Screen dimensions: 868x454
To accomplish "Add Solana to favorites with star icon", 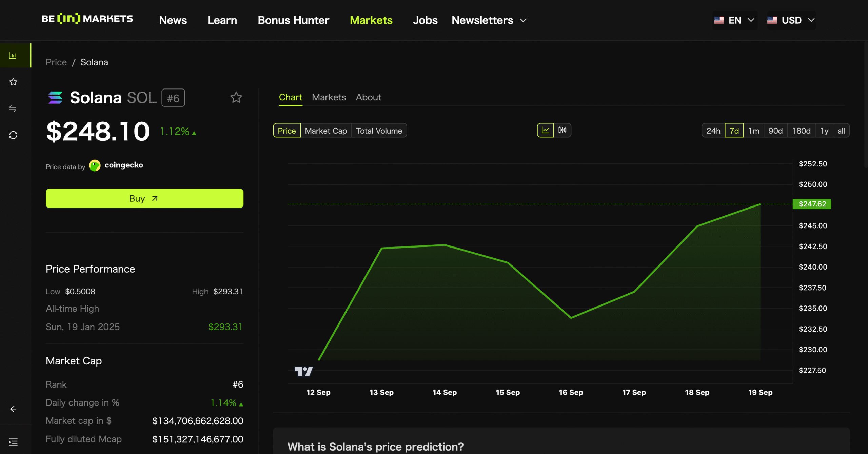I will point(236,98).
